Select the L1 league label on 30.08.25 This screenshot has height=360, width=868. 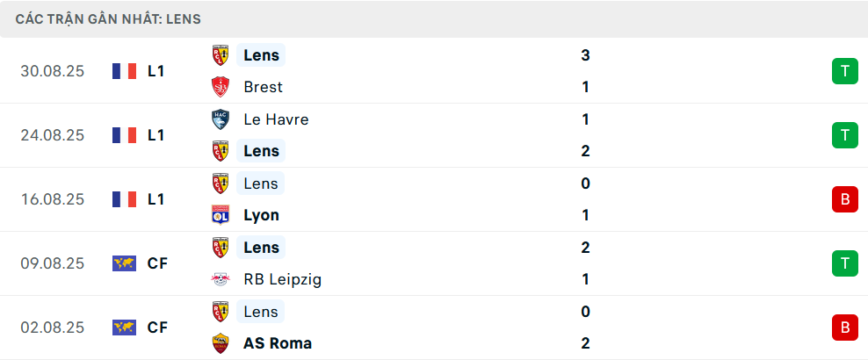tap(156, 71)
